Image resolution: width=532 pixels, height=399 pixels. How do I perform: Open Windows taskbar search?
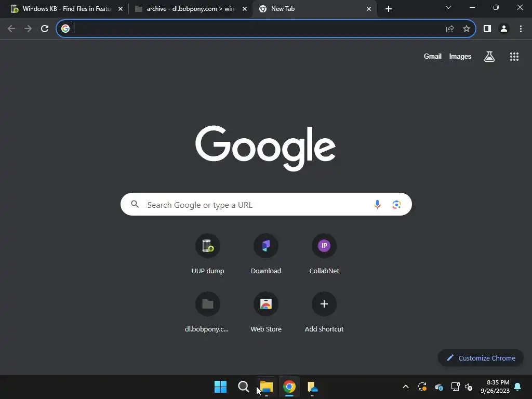point(244,387)
